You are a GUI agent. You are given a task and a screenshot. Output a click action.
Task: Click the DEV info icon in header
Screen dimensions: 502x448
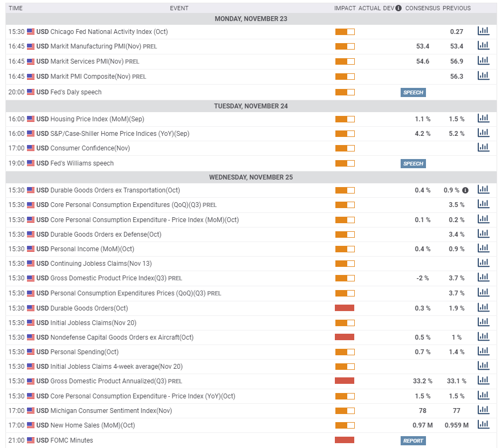click(x=398, y=8)
